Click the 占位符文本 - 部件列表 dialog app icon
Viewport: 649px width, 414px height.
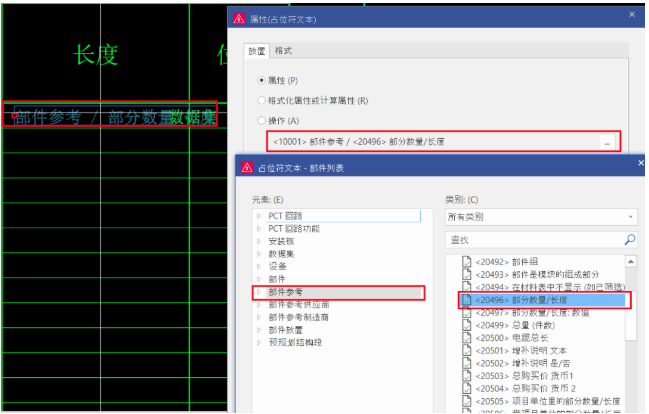[247, 167]
